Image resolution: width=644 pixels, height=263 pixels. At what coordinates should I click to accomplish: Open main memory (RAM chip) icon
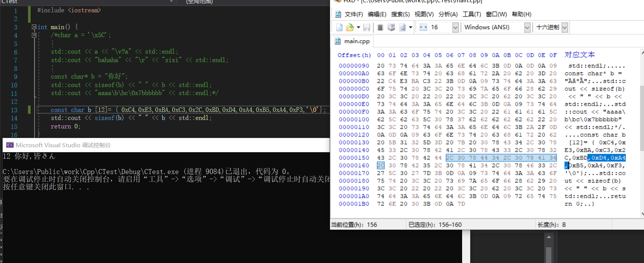(x=380, y=27)
